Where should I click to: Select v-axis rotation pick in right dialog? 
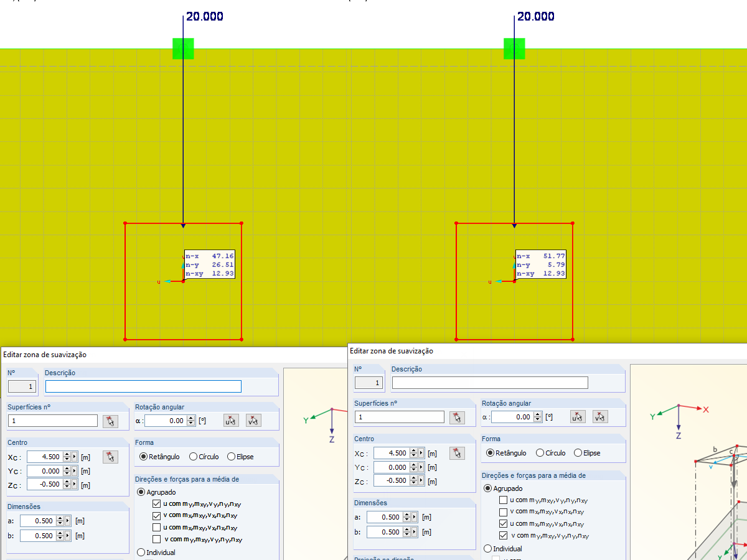[x=600, y=417]
